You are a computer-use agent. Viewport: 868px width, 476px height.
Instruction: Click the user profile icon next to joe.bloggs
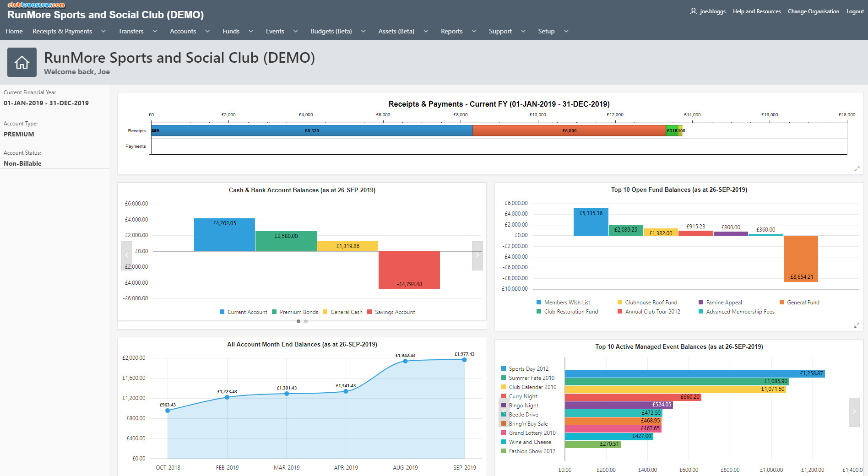[694, 11]
